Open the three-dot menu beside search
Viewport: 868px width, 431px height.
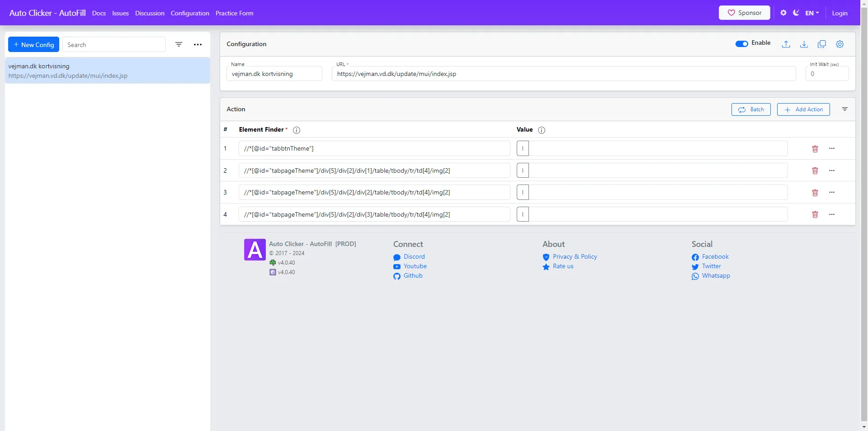click(198, 44)
